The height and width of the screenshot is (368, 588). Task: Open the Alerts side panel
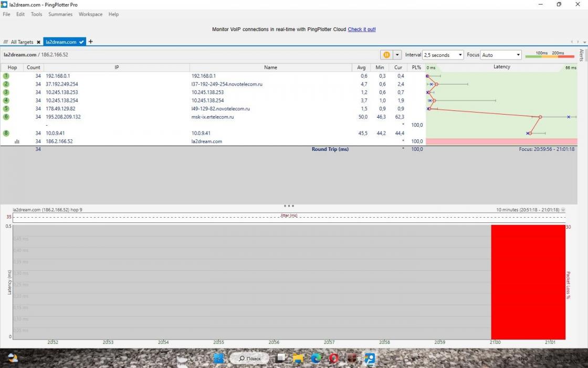[581, 55]
